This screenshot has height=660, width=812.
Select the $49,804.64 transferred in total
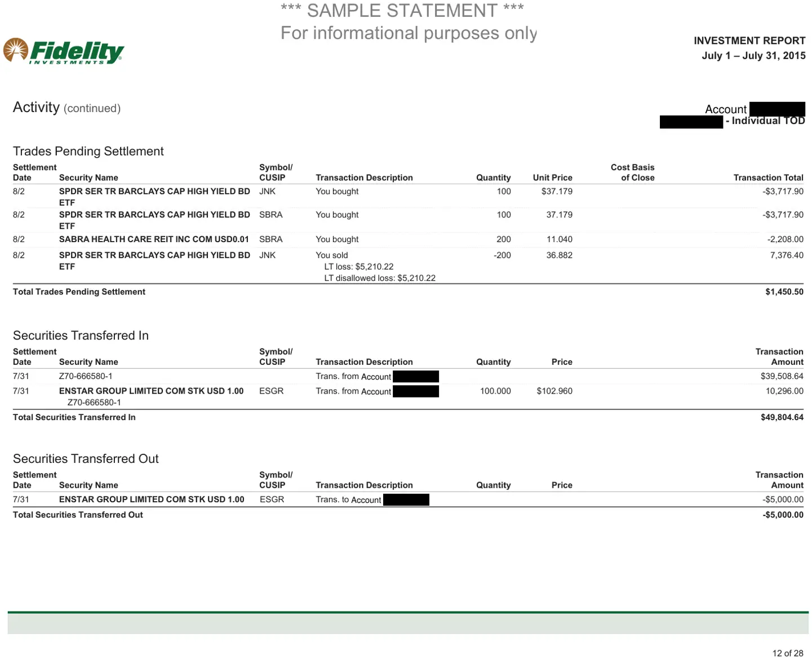[782, 417]
